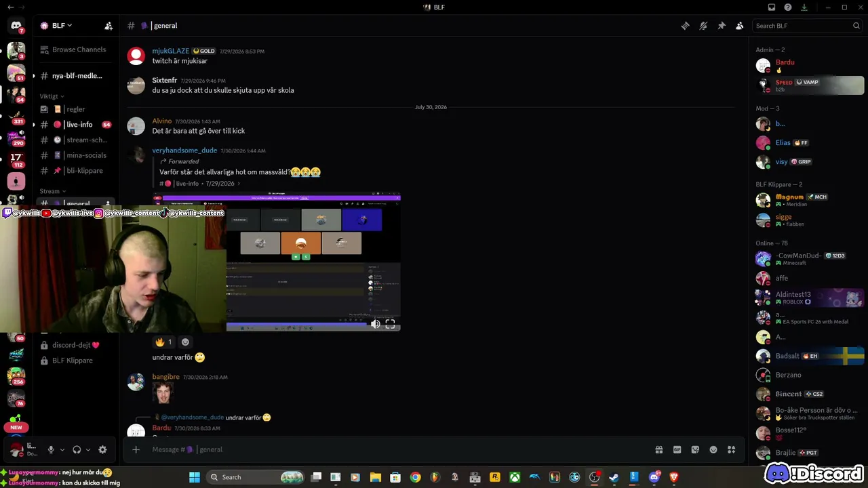868x488 pixels.
Task: Click veryhandsome_dude's username
Action: tap(184, 150)
